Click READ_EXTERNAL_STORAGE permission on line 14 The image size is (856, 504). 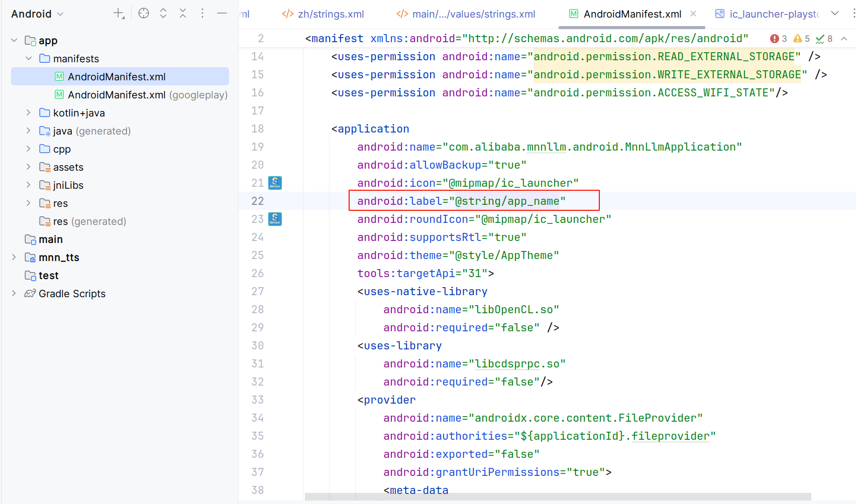click(664, 56)
